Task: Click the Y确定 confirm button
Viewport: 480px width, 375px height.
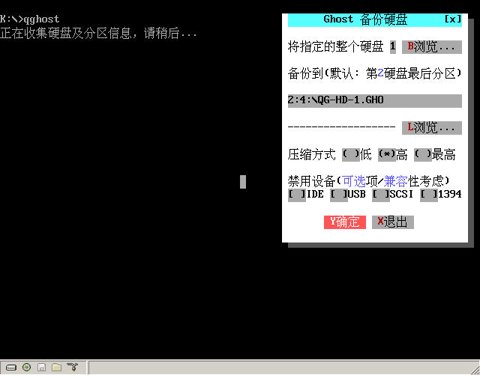Action: coord(345,222)
